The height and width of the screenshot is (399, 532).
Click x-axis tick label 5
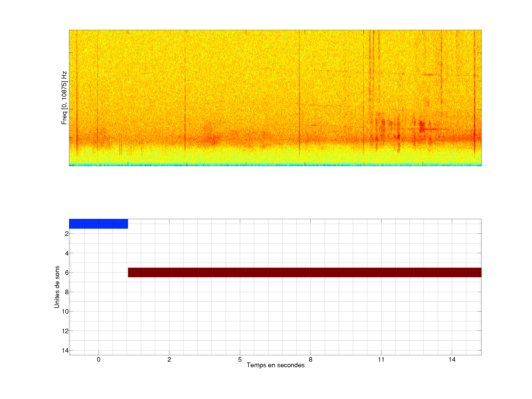(x=240, y=359)
